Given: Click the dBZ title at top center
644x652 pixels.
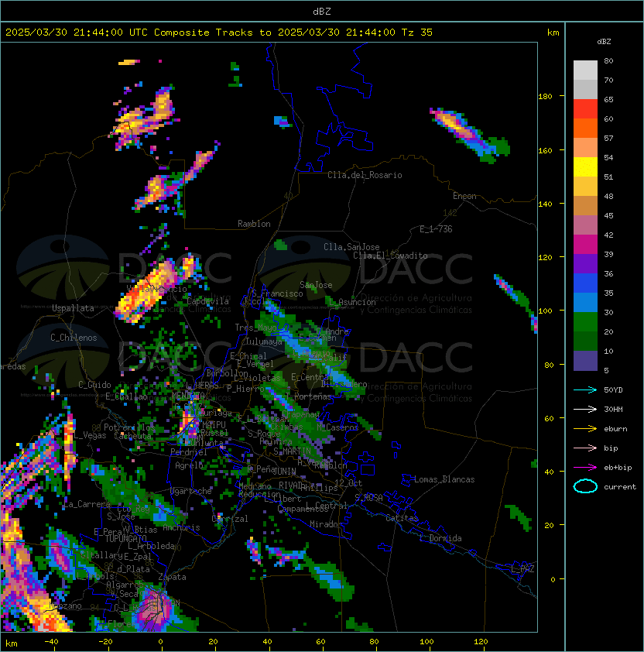Looking at the screenshot, I should click(x=322, y=12).
